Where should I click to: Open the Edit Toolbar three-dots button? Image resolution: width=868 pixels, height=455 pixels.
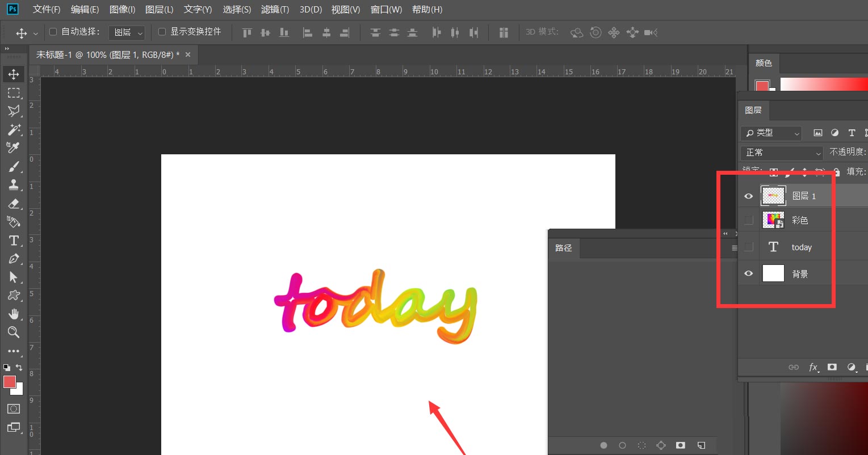(14, 351)
